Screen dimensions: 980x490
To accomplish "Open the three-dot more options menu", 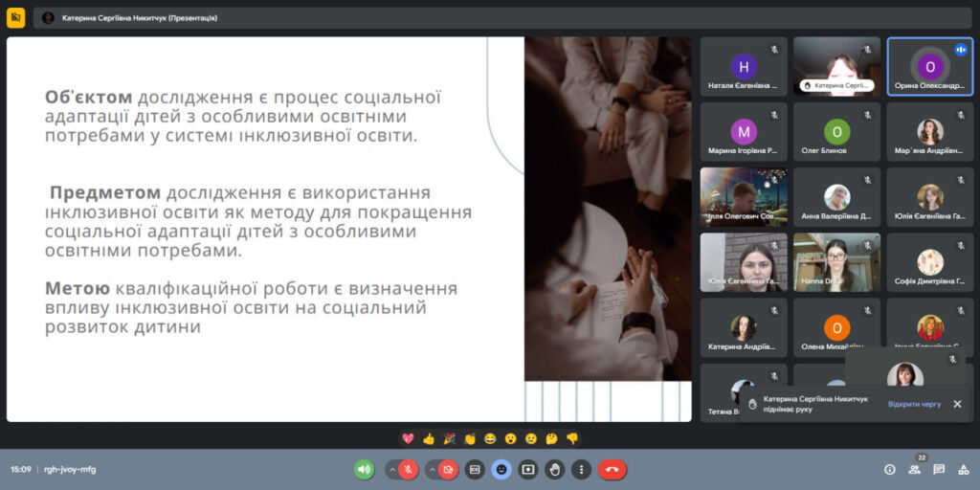I will tap(581, 470).
